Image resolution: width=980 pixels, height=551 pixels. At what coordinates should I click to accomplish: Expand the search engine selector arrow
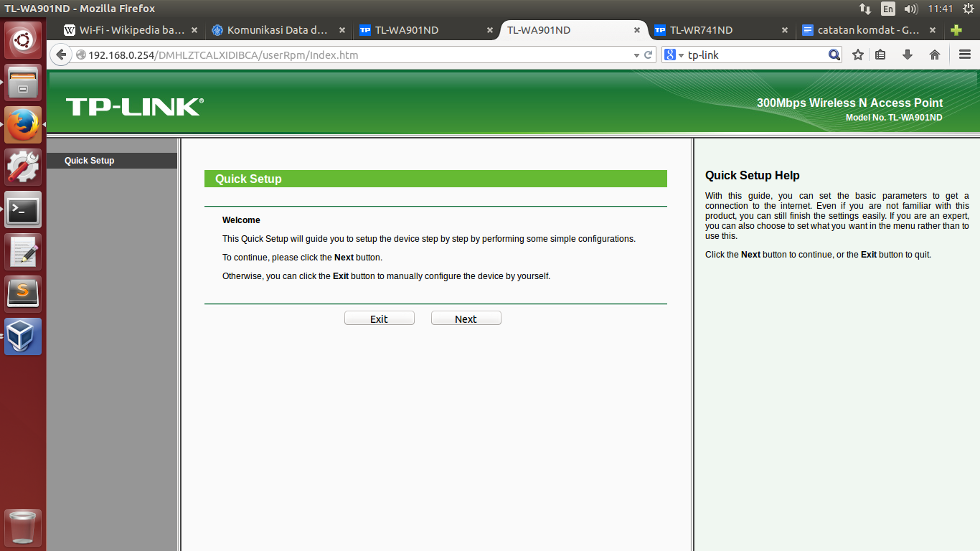(682, 55)
